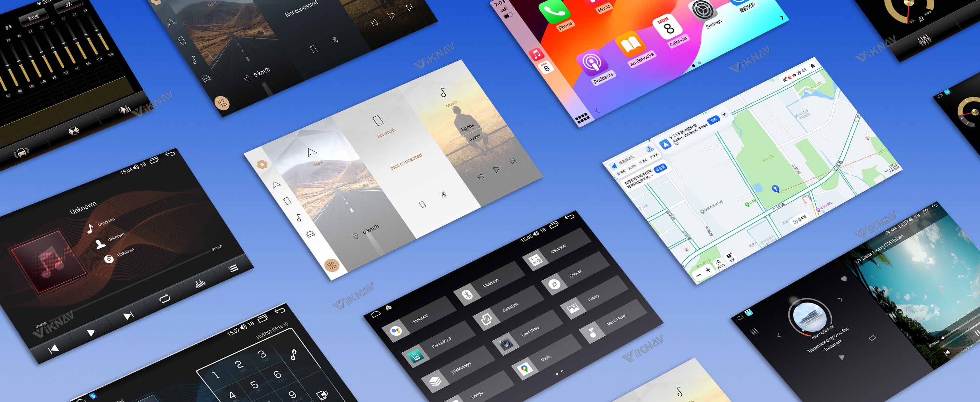Click 默认值 default button in equalizer

[33, 17]
